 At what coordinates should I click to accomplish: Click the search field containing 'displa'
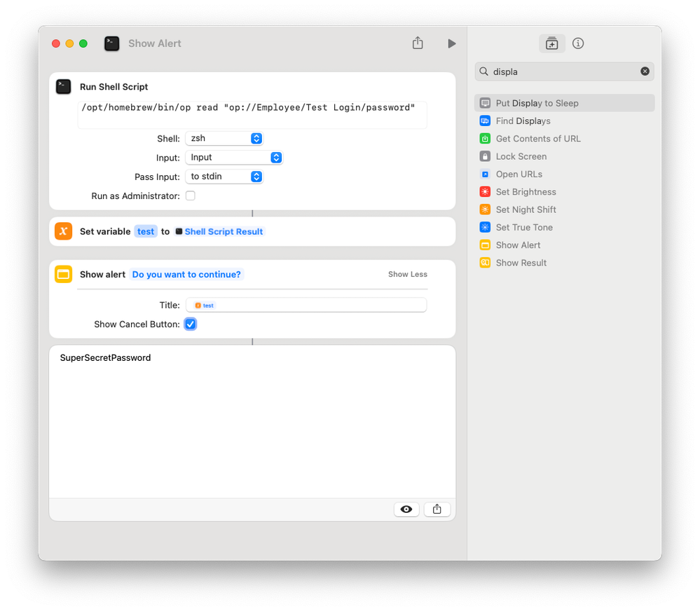(x=564, y=71)
